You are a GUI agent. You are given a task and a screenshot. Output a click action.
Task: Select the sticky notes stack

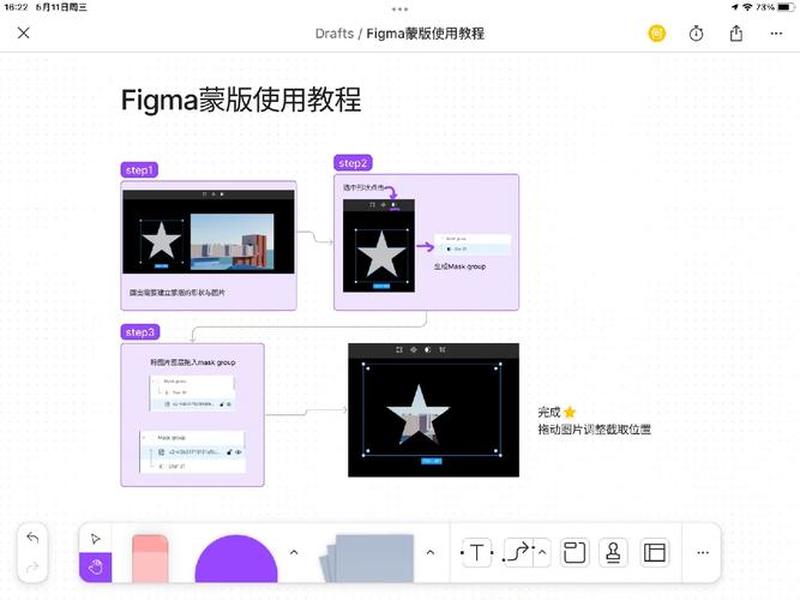tap(366, 558)
